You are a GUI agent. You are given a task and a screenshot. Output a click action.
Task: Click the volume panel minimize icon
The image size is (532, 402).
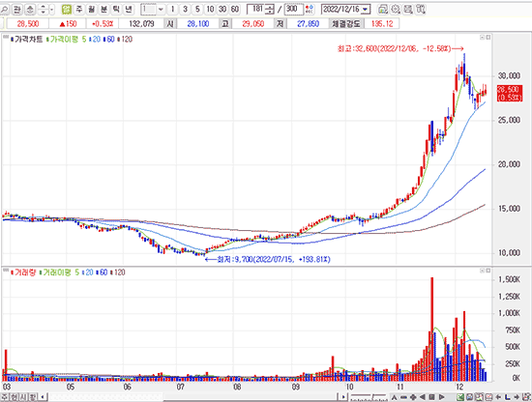click(482, 271)
